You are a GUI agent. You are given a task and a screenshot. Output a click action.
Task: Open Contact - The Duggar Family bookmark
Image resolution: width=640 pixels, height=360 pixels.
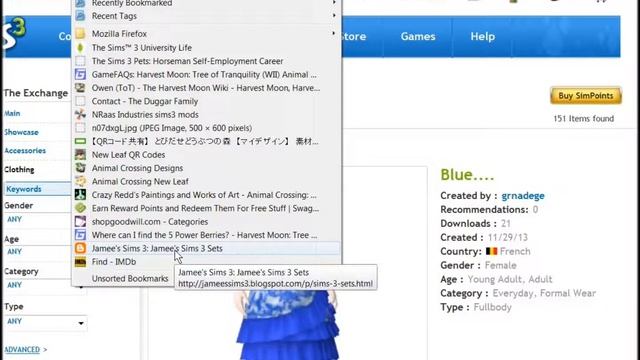(x=145, y=101)
